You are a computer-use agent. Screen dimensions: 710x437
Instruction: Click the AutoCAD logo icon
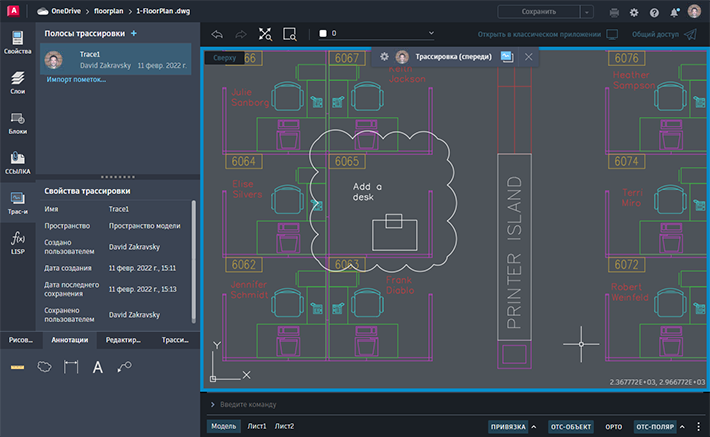[x=13, y=11]
